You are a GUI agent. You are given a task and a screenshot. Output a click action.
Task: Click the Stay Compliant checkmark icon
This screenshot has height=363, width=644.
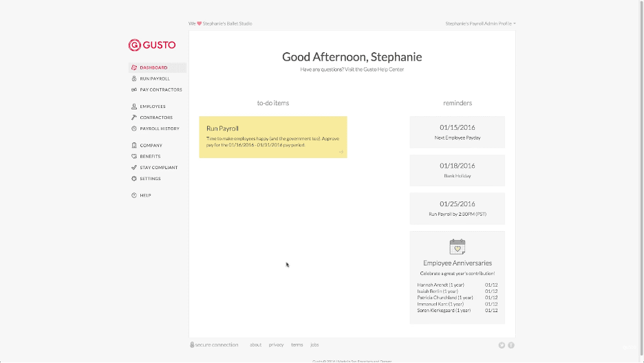point(134,167)
